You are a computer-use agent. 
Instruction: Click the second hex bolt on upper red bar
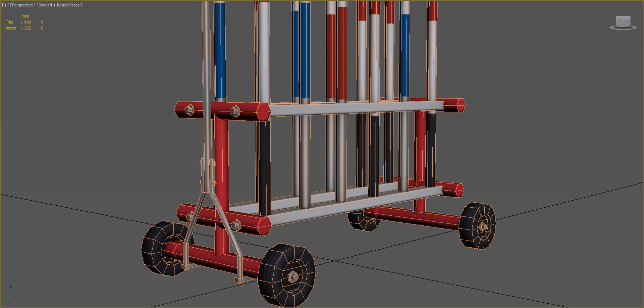(235, 111)
